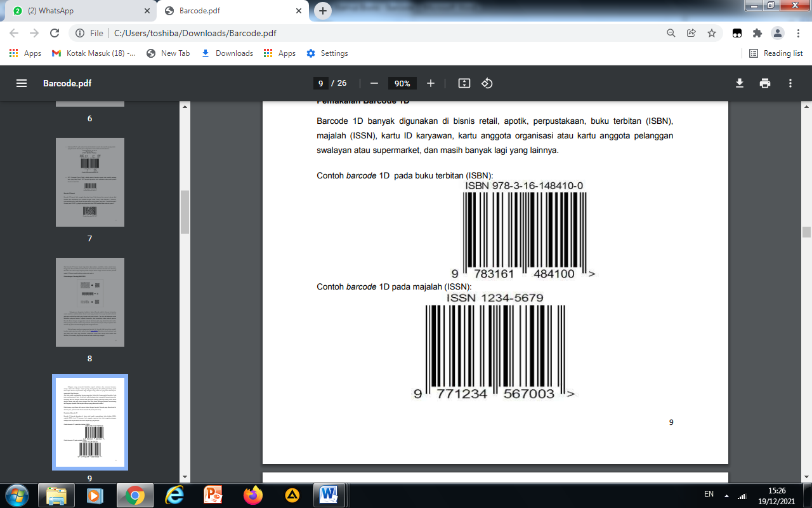Viewport: 812px width, 508px height.
Task: Click the second Apps bookmark after Downloads
Action: (280, 53)
